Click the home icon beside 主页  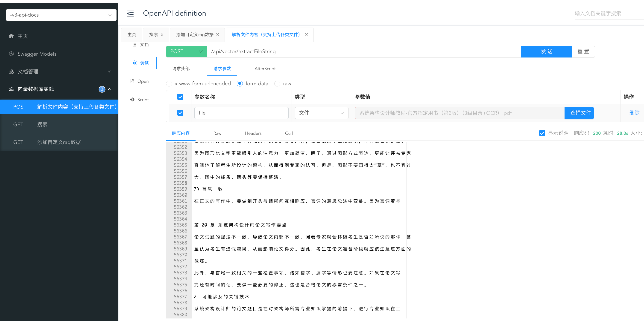11,36
